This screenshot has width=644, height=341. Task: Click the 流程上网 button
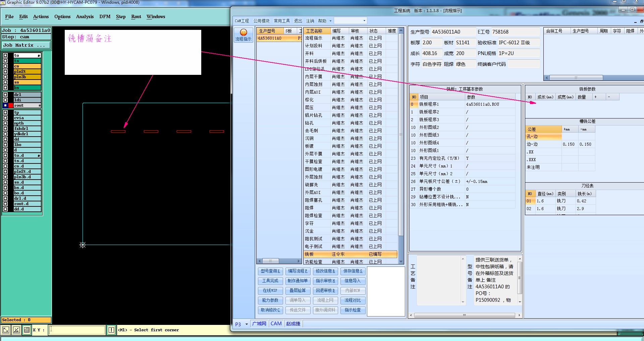pos(325,300)
